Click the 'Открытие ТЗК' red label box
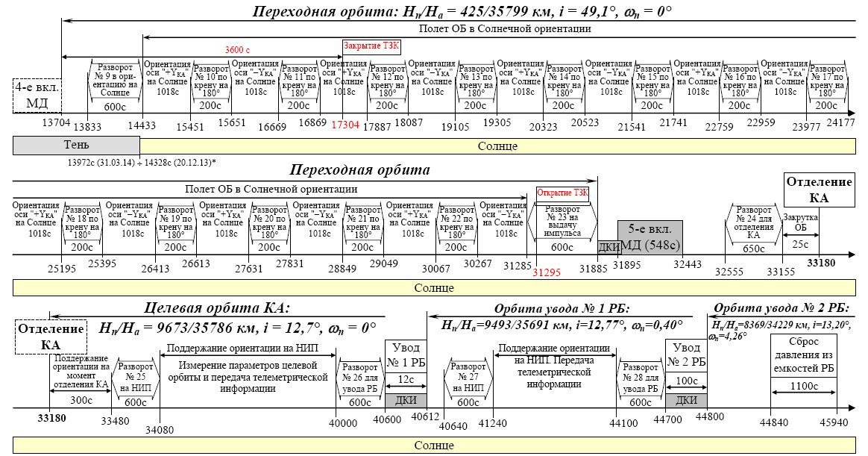 pyautogui.click(x=562, y=193)
